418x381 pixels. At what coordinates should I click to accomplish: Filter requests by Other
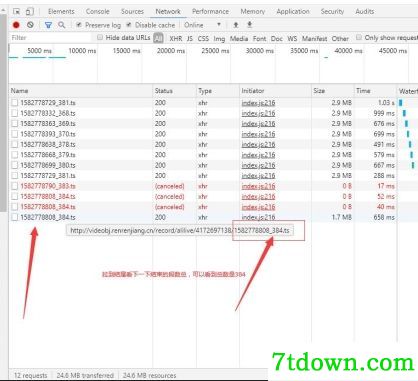click(x=340, y=39)
